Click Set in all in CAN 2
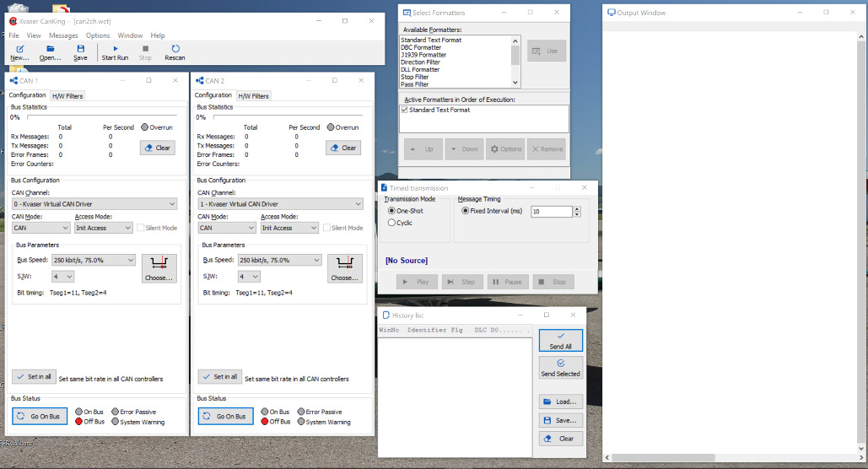 [x=220, y=376]
